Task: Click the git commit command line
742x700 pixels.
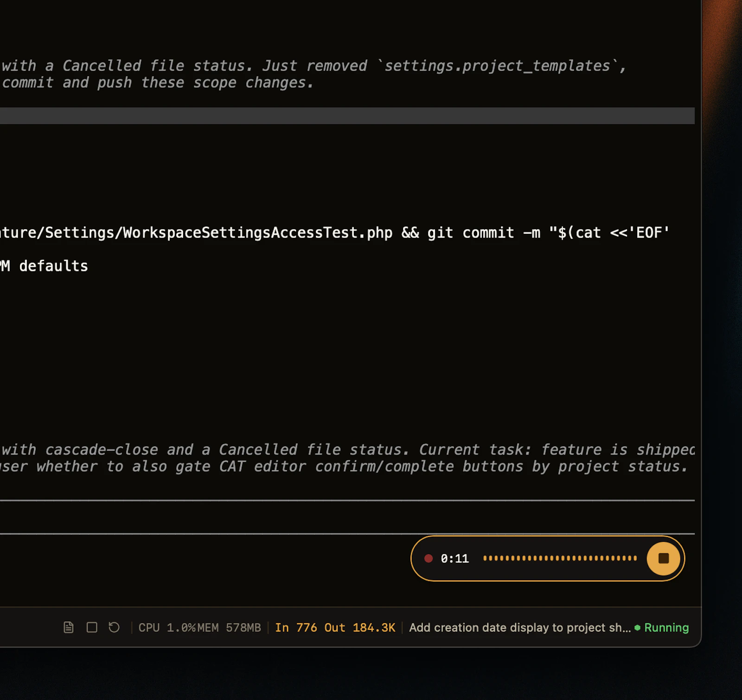Action: coord(335,232)
